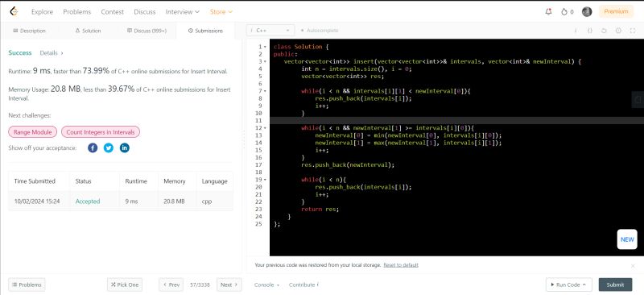Share acceptance on Facebook

pyautogui.click(x=93, y=147)
